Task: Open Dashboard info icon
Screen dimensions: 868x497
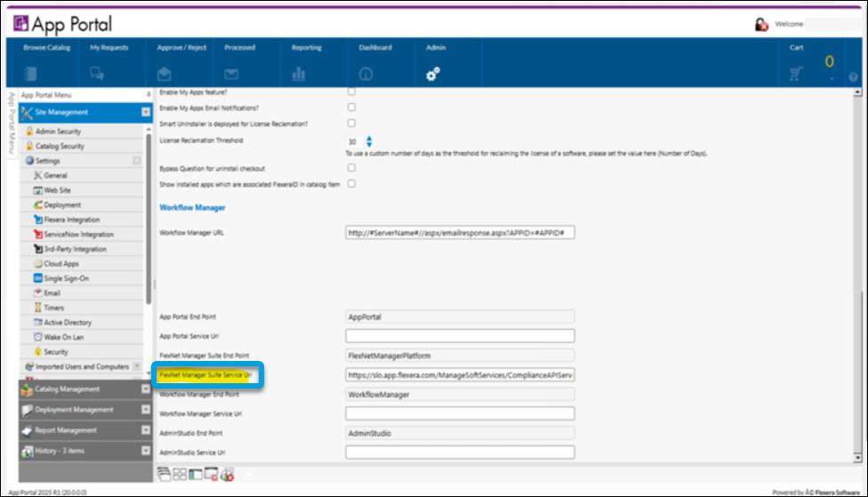Action: (366, 74)
